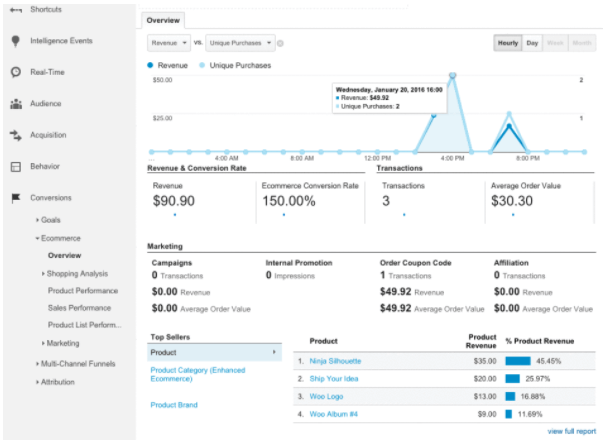The height and width of the screenshot is (442, 606).
Task: Select the Acquisition arrows icon
Action: click(x=16, y=135)
